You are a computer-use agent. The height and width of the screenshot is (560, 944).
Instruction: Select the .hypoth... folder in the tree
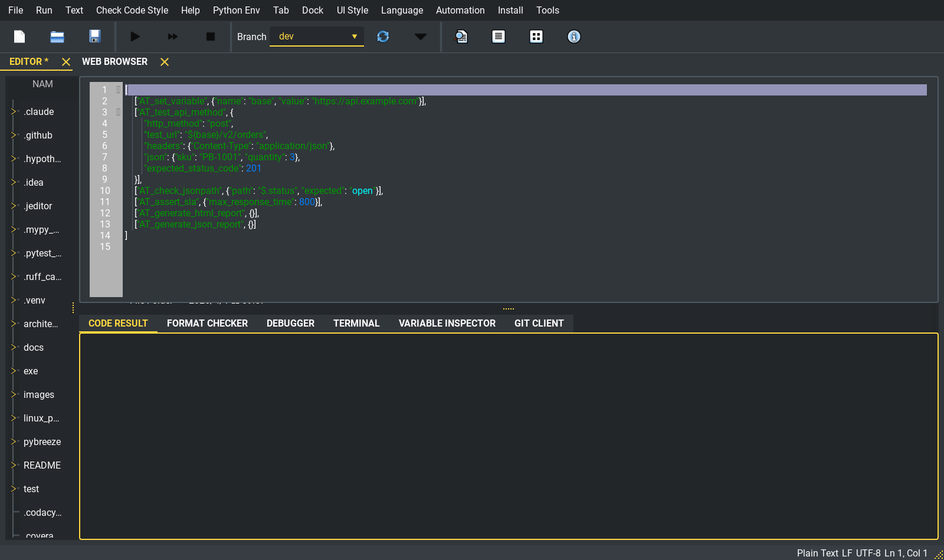pyautogui.click(x=42, y=159)
